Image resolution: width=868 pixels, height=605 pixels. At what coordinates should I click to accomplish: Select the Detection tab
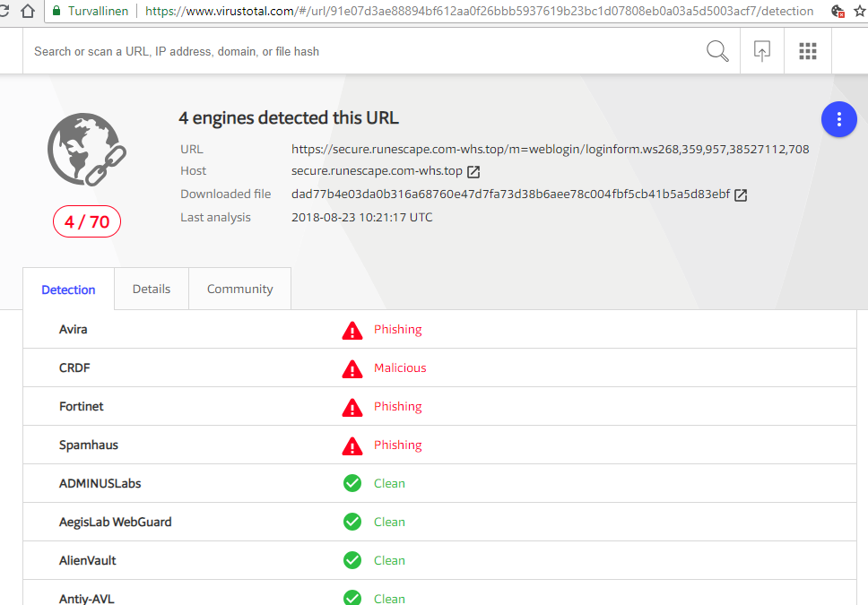pyautogui.click(x=68, y=290)
